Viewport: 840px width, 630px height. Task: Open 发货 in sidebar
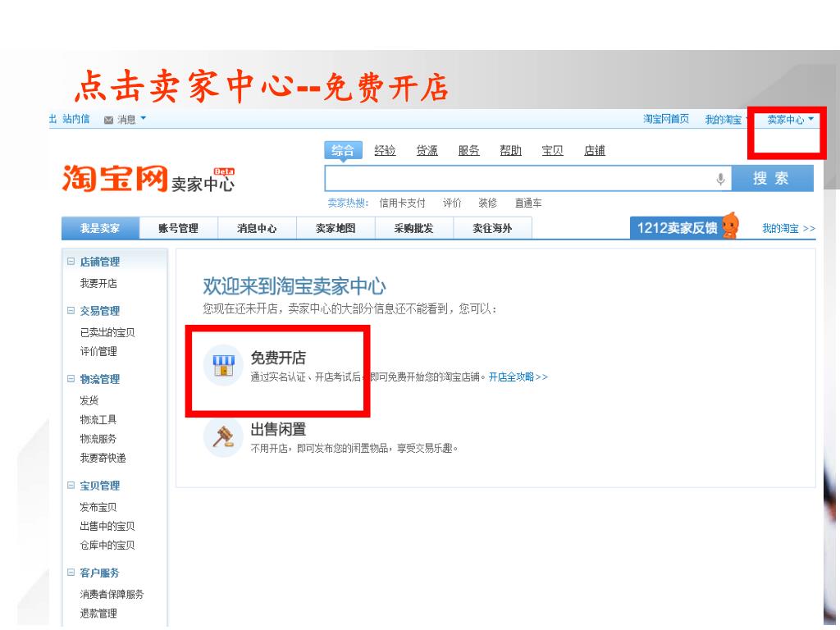click(89, 400)
